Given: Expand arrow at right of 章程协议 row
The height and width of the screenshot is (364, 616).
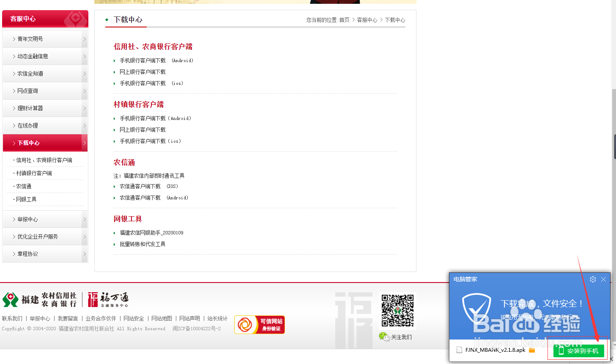Looking at the screenshot, I should (x=85, y=254).
